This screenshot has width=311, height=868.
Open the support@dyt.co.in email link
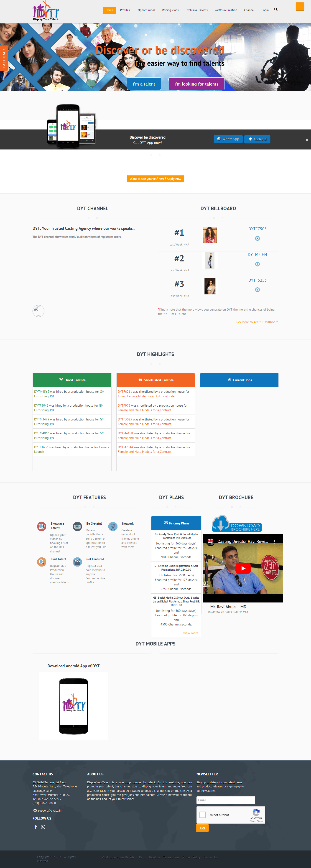click(50, 810)
